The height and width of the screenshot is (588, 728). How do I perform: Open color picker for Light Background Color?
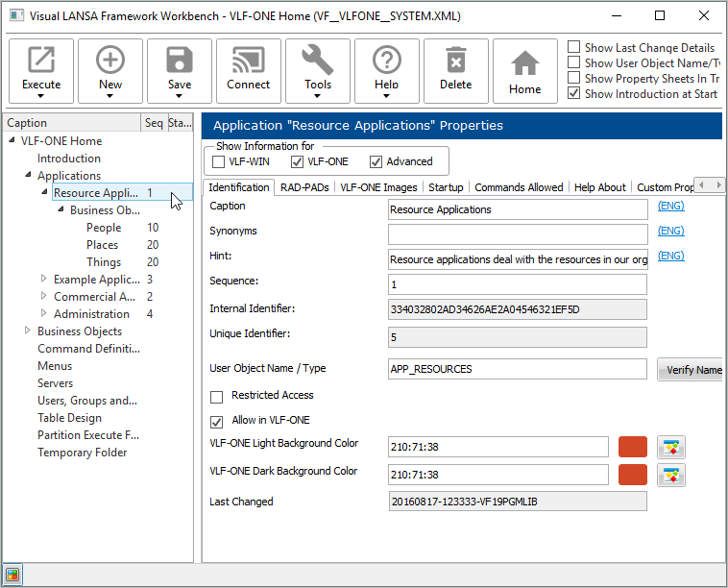point(671,447)
